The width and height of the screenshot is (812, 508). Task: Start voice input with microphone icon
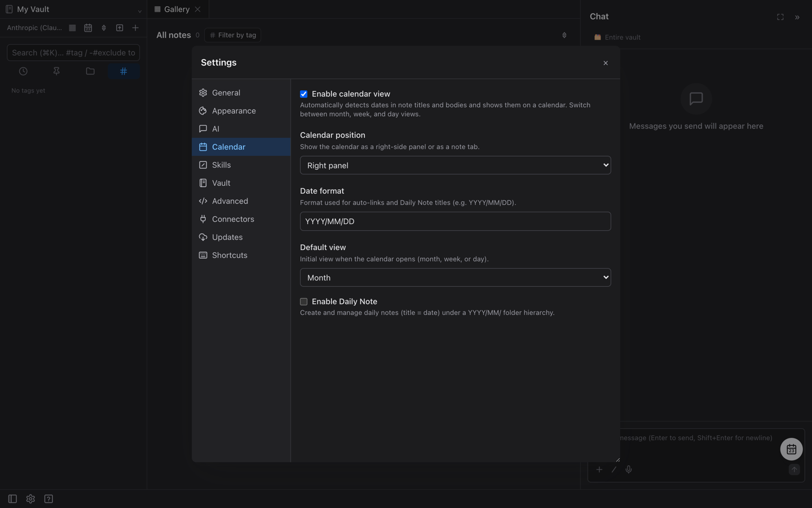coord(629,470)
